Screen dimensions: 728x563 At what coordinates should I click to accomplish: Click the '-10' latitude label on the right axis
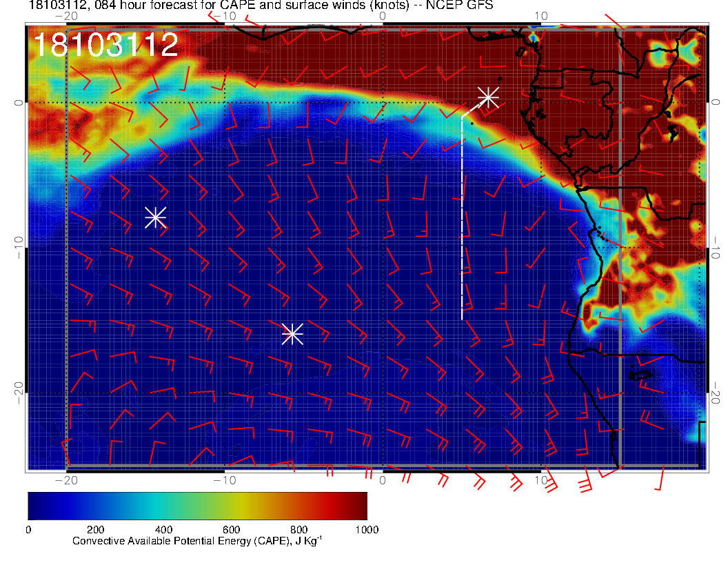[716, 248]
